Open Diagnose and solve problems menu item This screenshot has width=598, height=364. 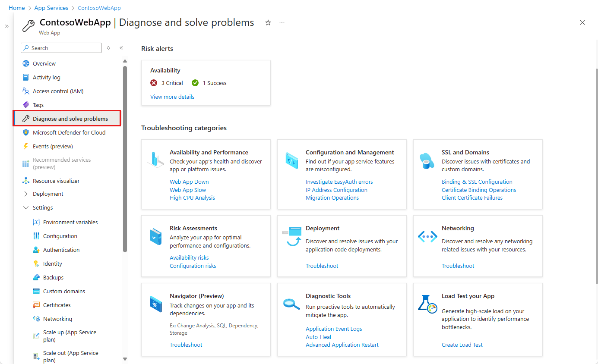66,119
